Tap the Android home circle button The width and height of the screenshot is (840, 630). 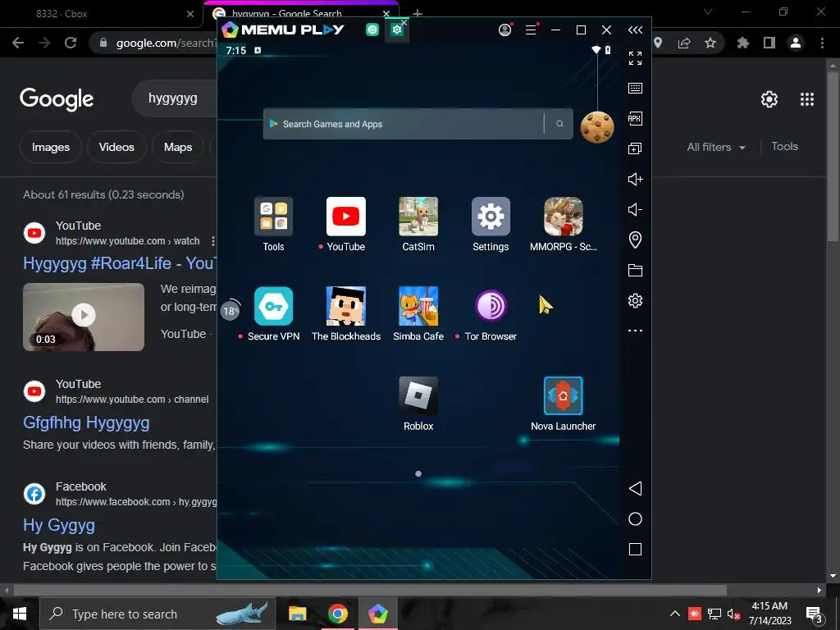pyautogui.click(x=636, y=519)
